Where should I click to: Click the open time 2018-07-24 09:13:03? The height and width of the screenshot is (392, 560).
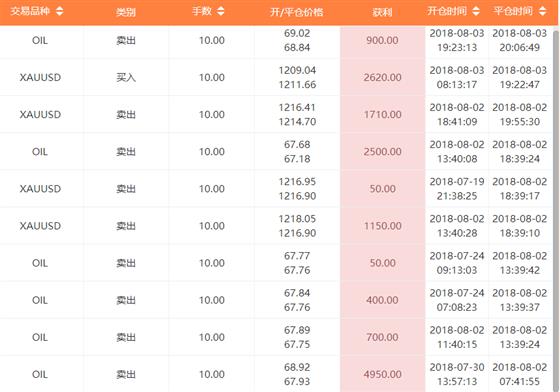(x=457, y=263)
